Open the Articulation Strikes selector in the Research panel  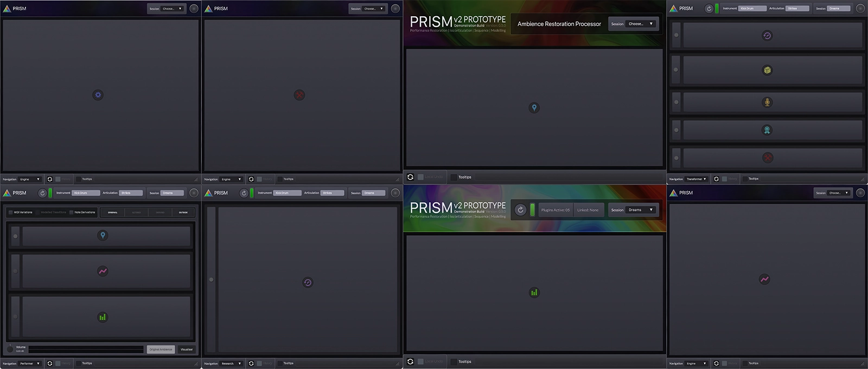coord(333,193)
